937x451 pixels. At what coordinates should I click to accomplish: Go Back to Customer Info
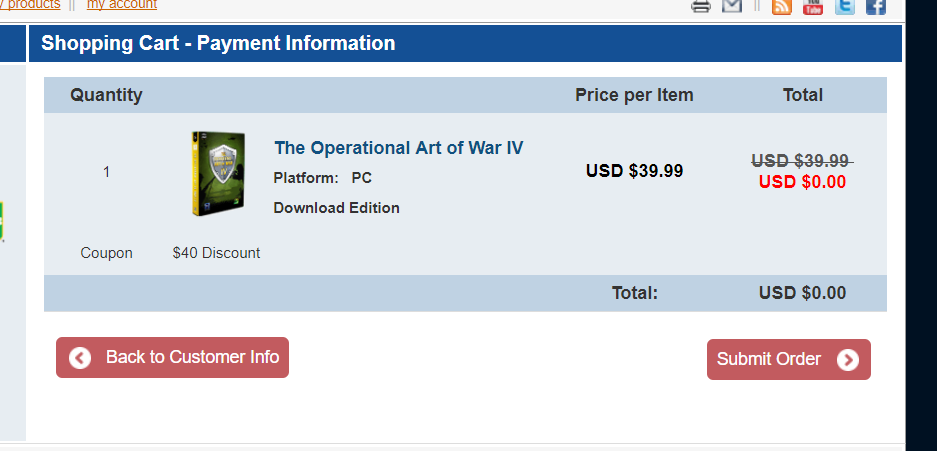coord(191,357)
